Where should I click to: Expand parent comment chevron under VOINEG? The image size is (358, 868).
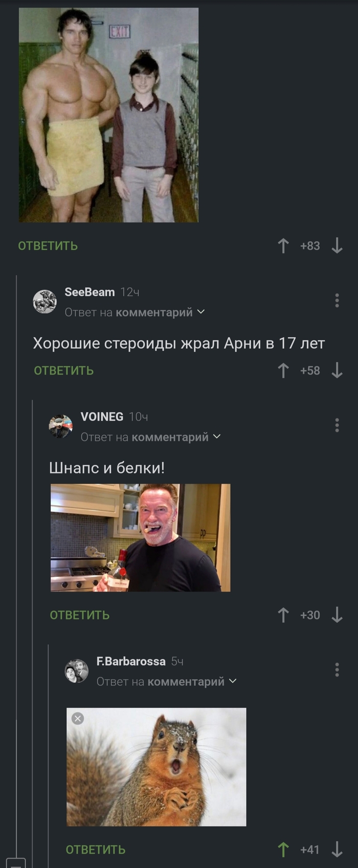click(x=217, y=437)
